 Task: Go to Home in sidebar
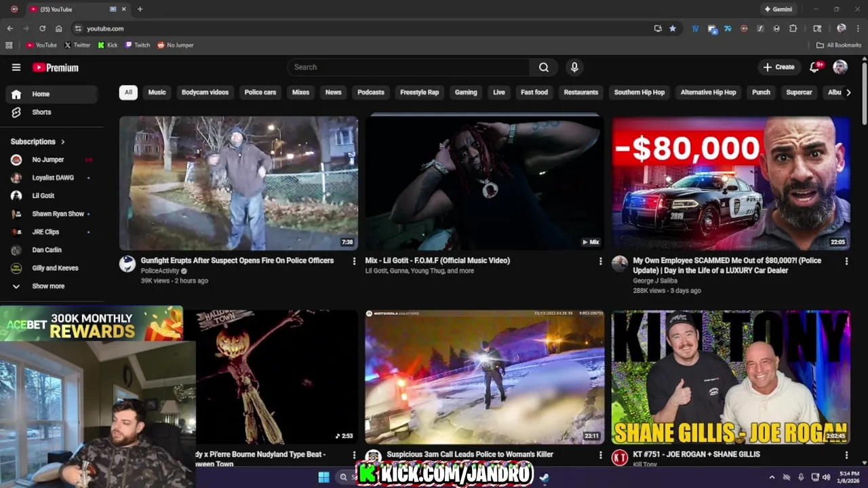click(52, 94)
